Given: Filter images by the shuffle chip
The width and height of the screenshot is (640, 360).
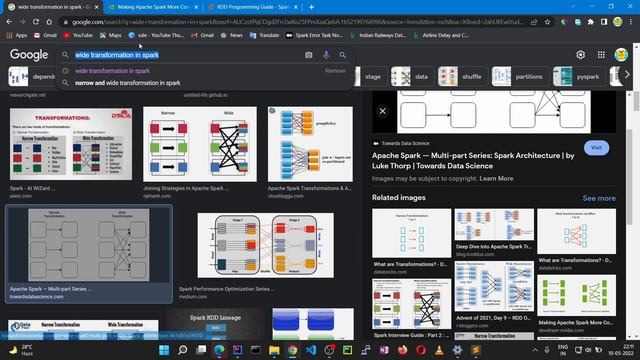Looking at the screenshot, I should [x=462, y=76].
